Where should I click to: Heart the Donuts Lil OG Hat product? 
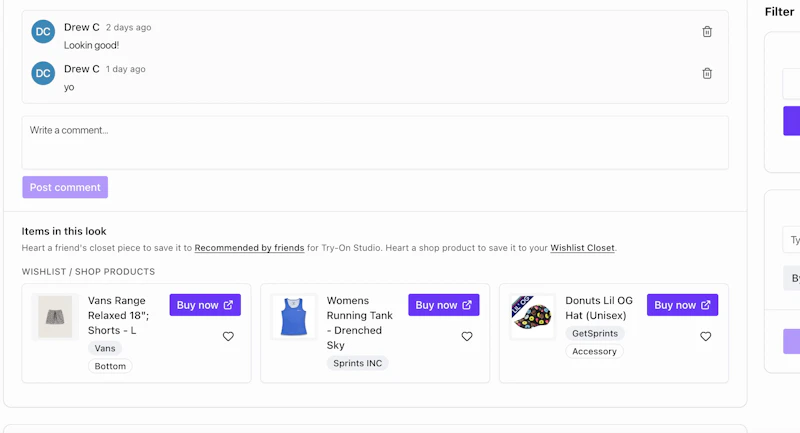point(706,336)
